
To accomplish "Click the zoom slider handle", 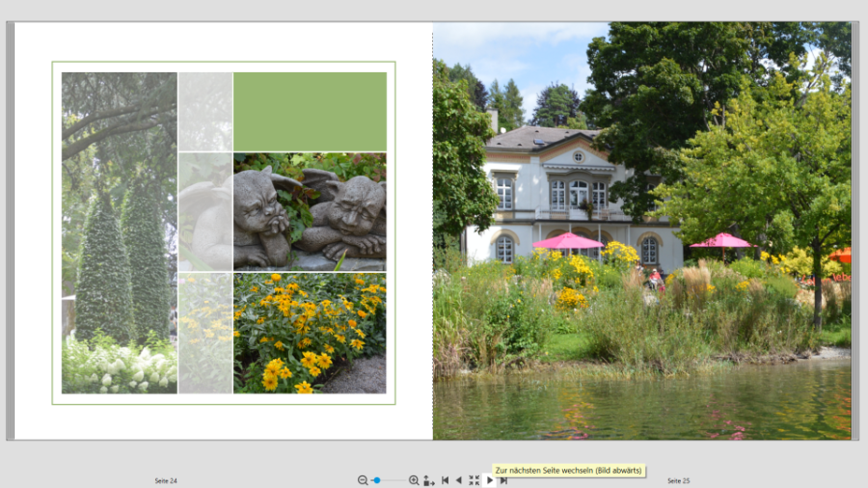I will point(376,480).
